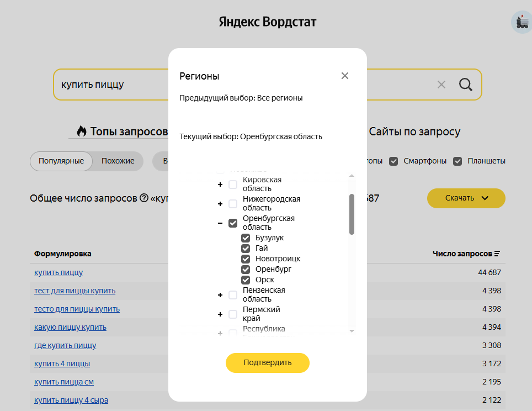This screenshot has height=411, width=532.
Task: Uncheck the Бузулук checkbox
Action: pyautogui.click(x=246, y=238)
